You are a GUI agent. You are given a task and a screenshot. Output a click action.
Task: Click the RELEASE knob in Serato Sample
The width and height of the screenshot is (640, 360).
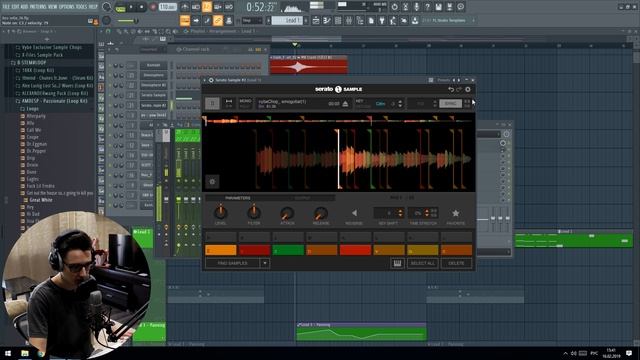(x=320, y=213)
